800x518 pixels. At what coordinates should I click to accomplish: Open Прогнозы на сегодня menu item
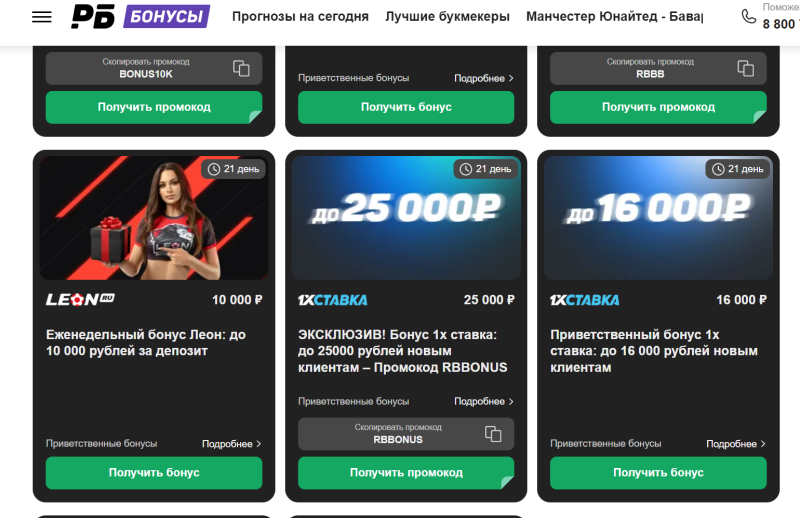pyautogui.click(x=300, y=17)
